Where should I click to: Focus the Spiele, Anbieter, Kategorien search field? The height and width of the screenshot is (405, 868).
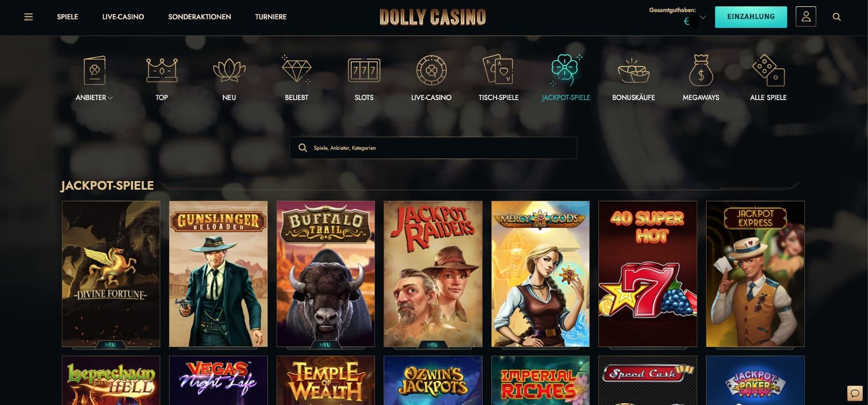(x=433, y=148)
